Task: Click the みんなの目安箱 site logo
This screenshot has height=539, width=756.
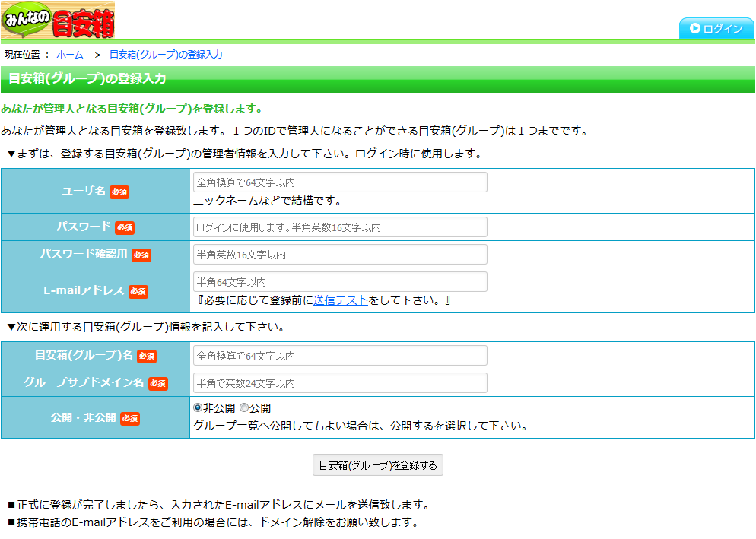Action: pos(57,19)
